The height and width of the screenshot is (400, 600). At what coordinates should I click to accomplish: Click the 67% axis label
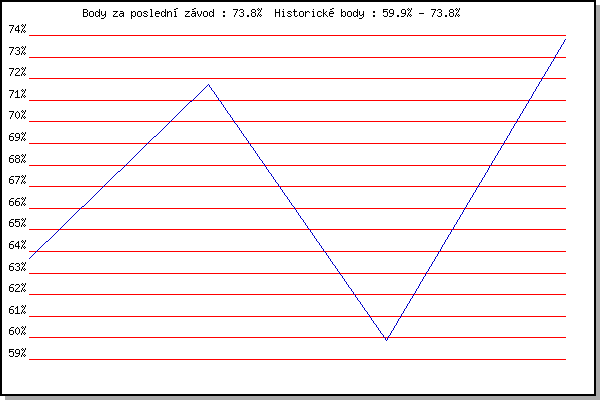(x=18, y=180)
